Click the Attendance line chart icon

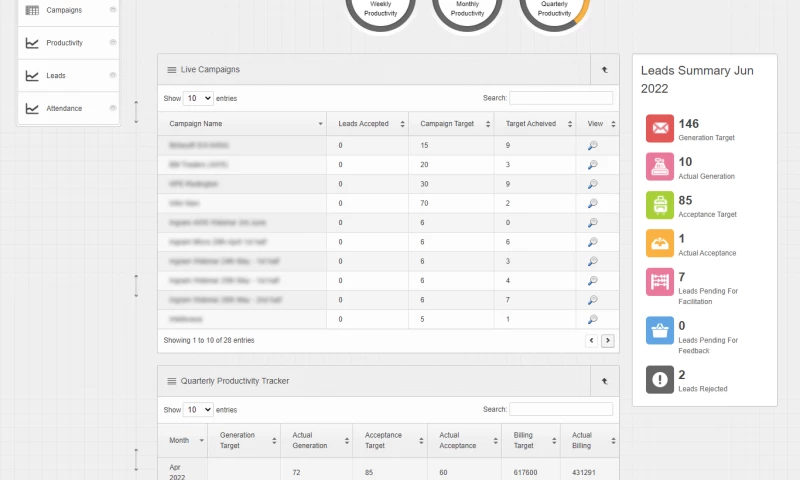tap(32, 108)
